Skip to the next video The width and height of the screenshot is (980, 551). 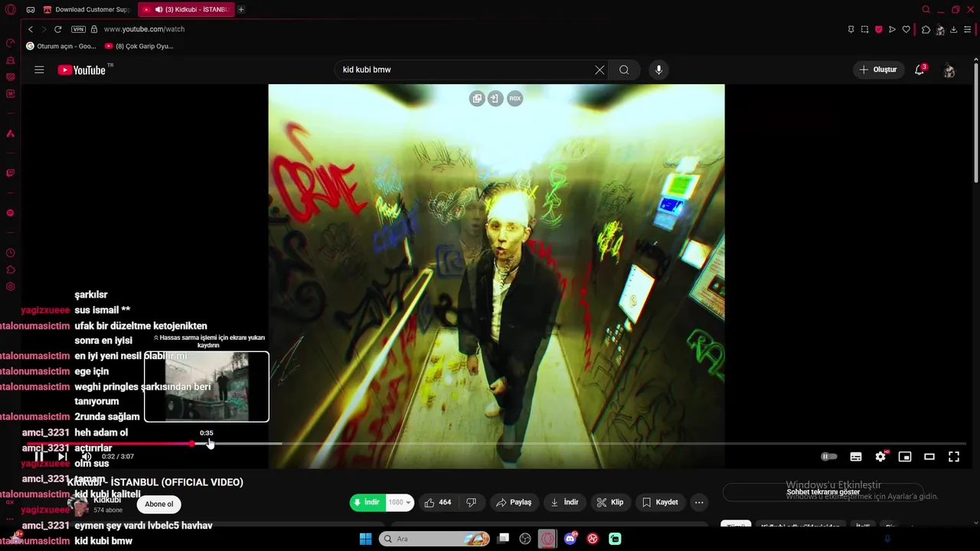point(62,456)
